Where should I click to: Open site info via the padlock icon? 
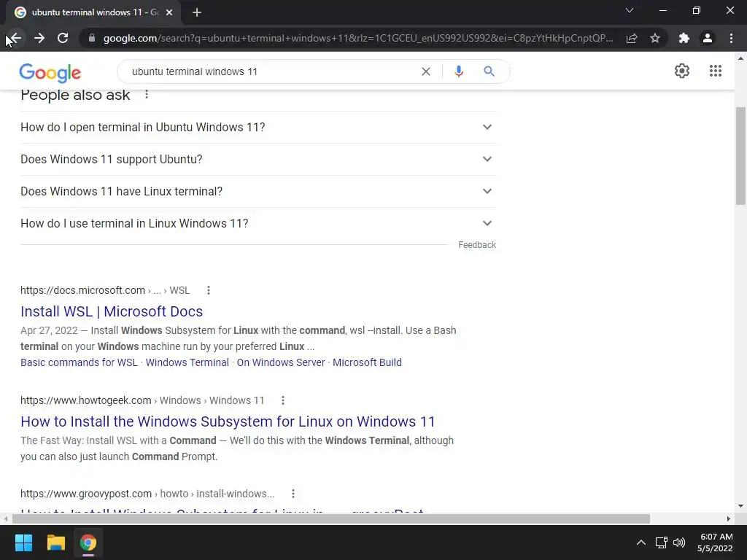tap(92, 38)
